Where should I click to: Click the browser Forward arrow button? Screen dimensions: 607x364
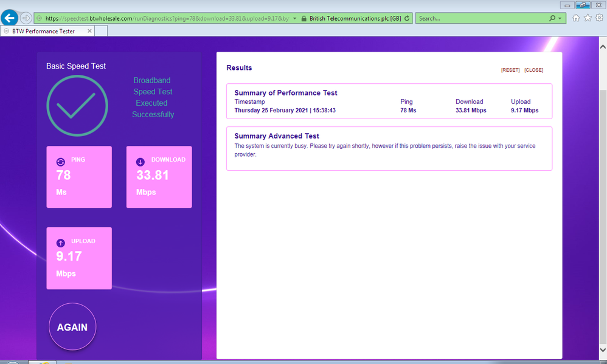(26, 18)
